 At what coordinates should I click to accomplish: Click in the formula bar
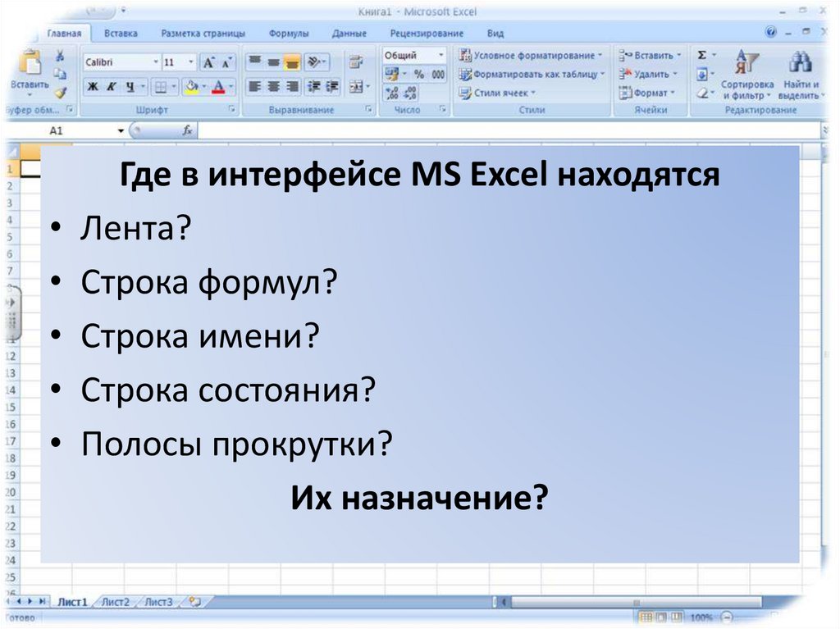tap(509, 130)
